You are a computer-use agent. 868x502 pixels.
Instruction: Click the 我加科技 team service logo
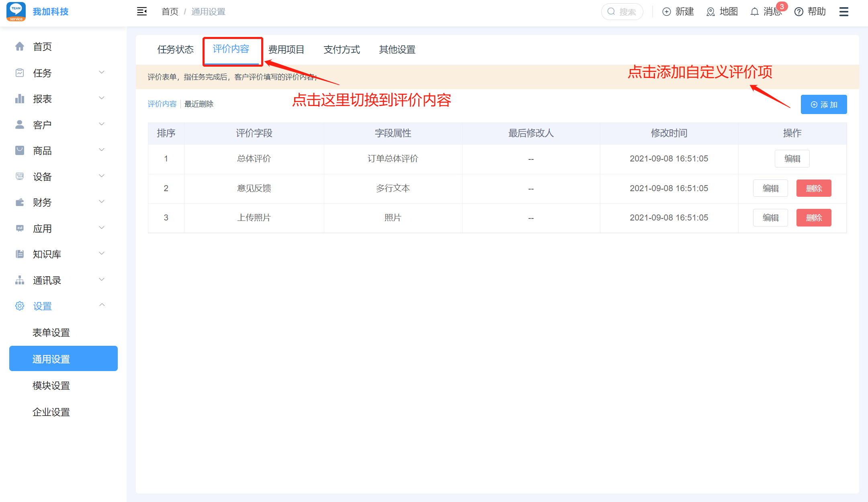[x=16, y=12]
